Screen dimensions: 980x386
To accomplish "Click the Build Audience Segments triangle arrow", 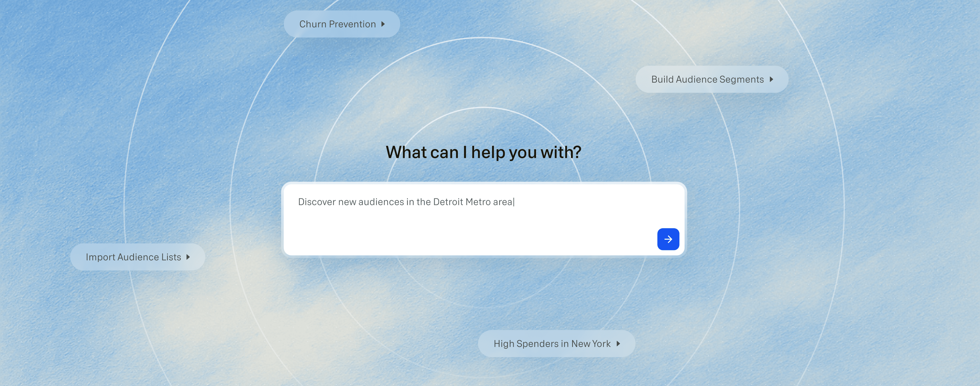I will (771, 79).
